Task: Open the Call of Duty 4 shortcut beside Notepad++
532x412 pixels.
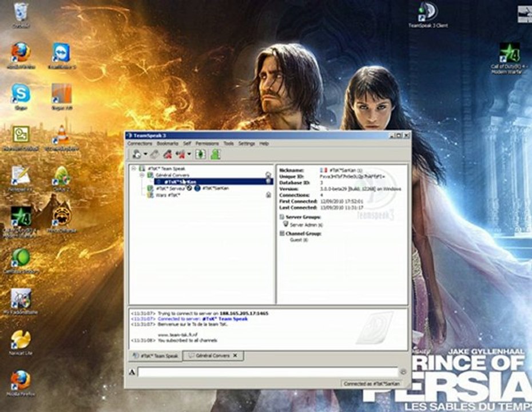Action: [21, 221]
